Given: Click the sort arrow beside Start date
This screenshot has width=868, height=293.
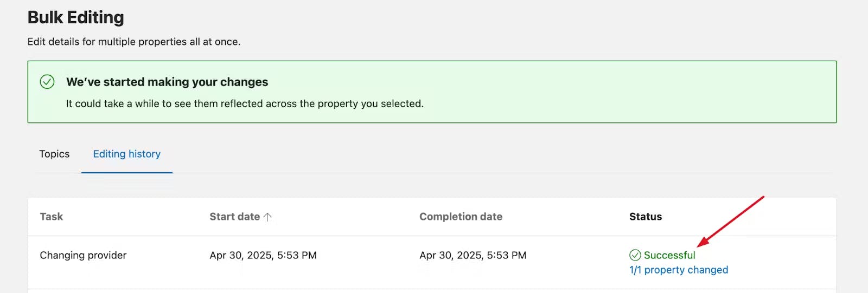Looking at the screenshot, I should pyautogui.click(x=267, y=217).
